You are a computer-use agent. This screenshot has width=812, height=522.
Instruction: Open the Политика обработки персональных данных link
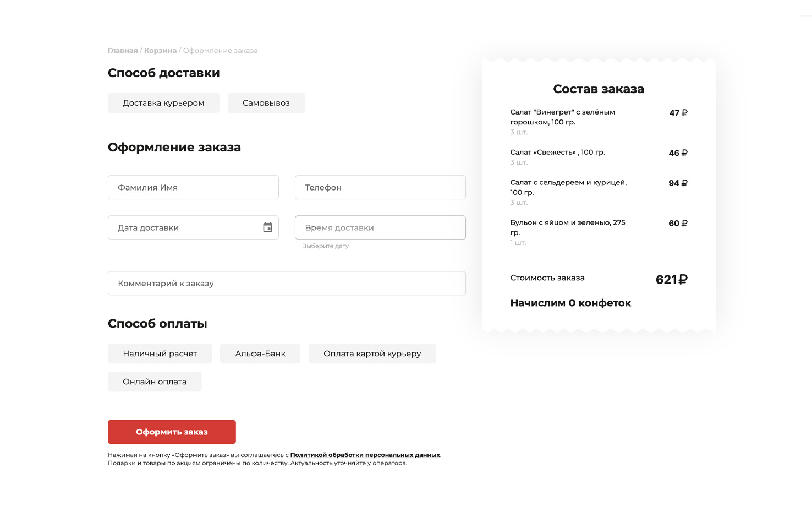point(365,455)
